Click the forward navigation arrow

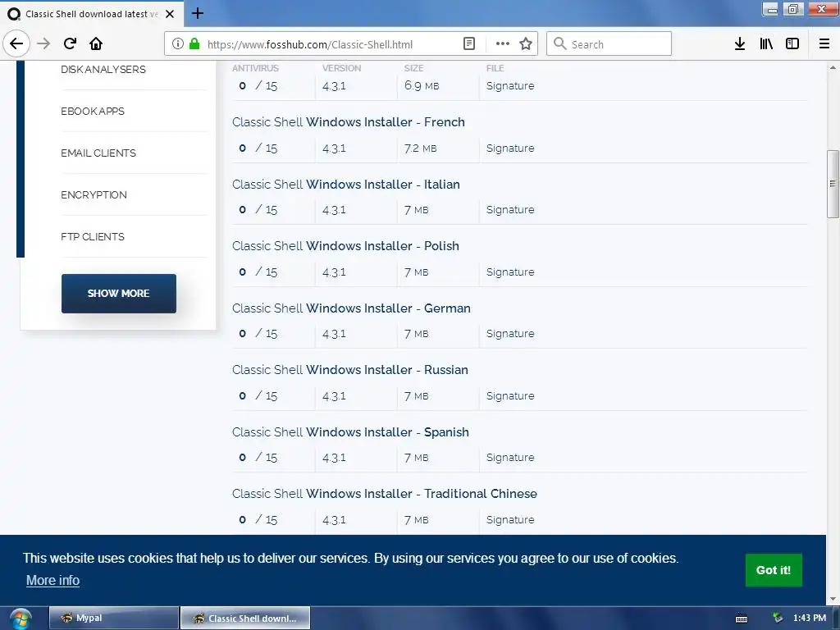(43, 43)
